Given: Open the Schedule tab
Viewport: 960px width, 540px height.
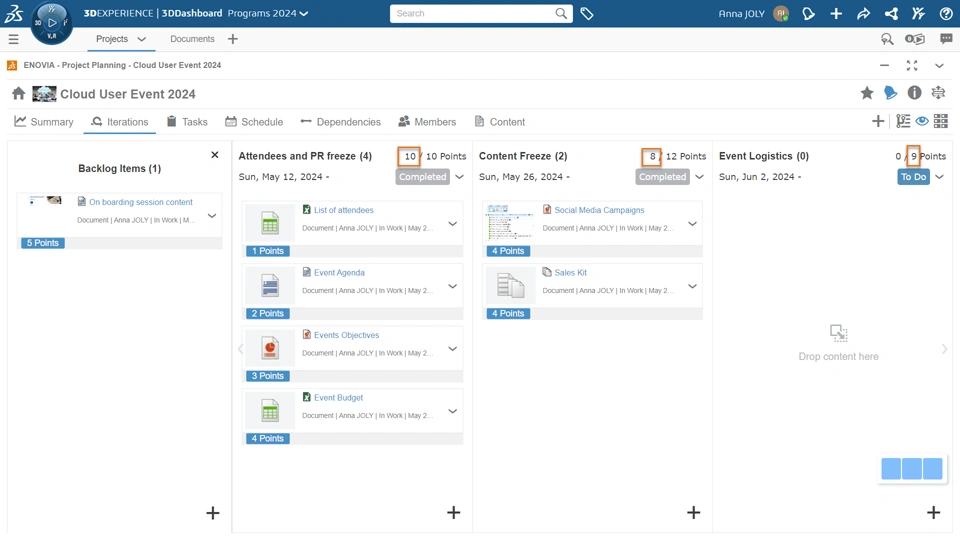Looking at the screenshot, I should (254, 122).
